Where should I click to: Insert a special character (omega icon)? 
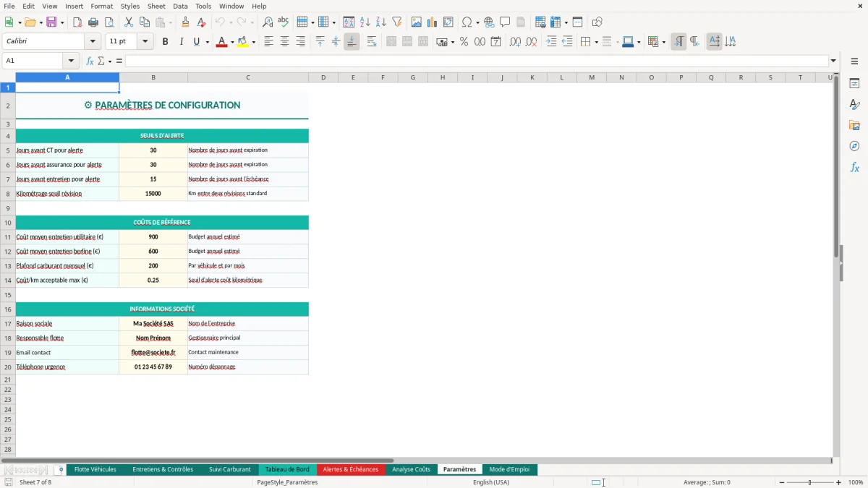pyautogui.click(x=467, y=22)
